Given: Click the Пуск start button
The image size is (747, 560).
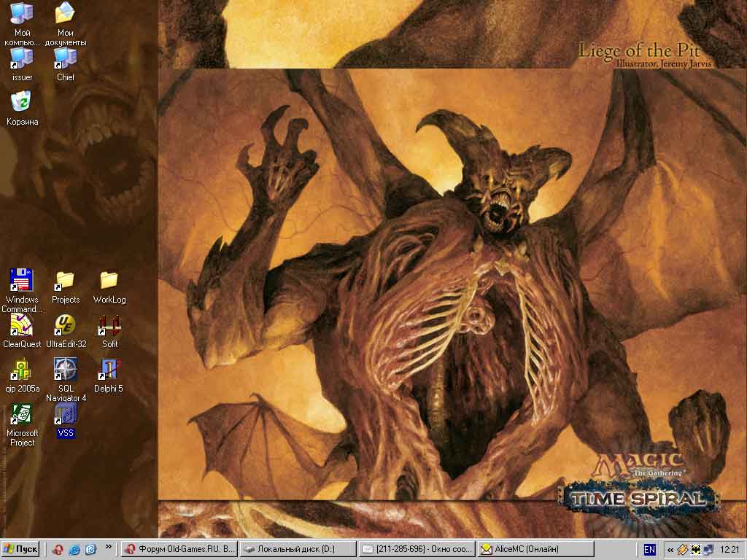Looking at the screenshot, I should (x=20, y=549).
